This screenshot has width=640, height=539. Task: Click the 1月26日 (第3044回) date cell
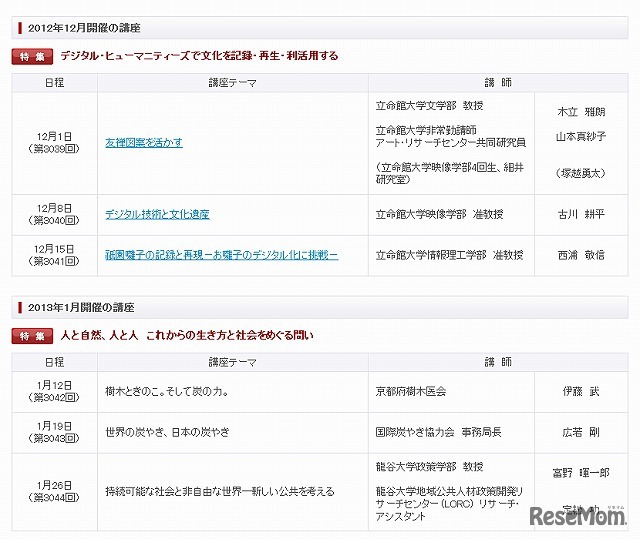click(x=54, y=492)
